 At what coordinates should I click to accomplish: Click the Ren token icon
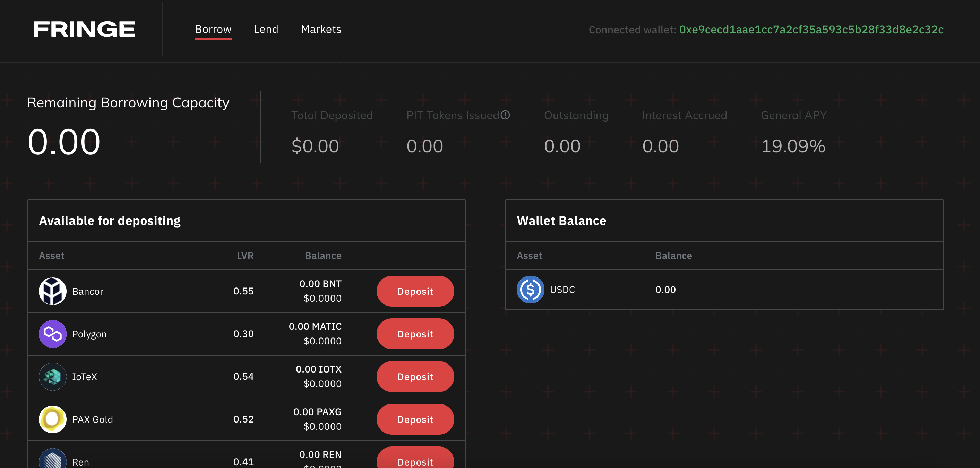(52, 460)
